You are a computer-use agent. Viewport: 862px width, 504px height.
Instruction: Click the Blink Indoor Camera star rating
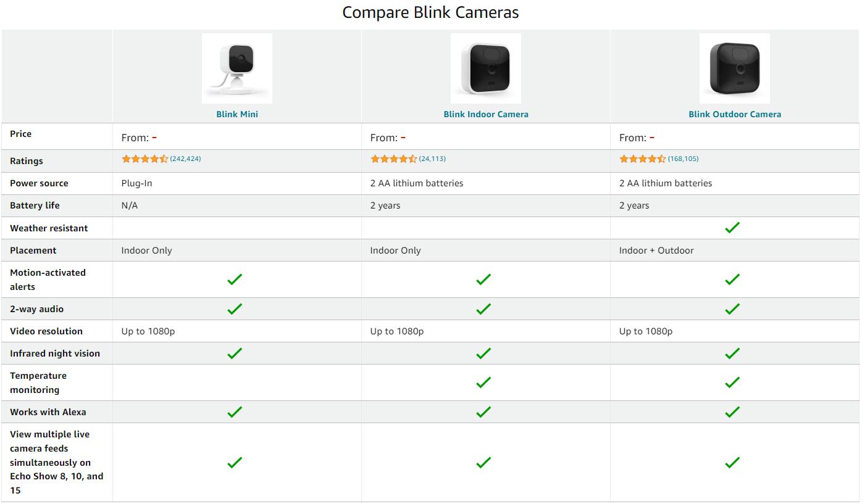pyautogui.click(x=393, y=159)
